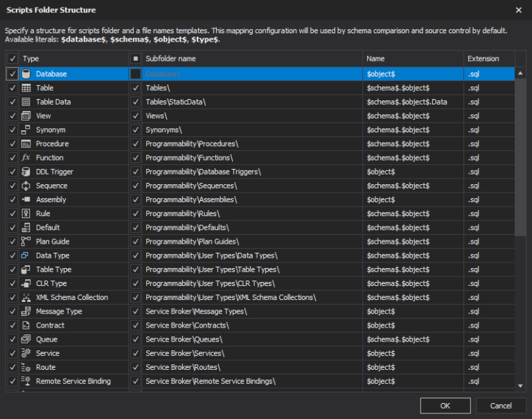Select the Database row $object$ name cell

413,73
